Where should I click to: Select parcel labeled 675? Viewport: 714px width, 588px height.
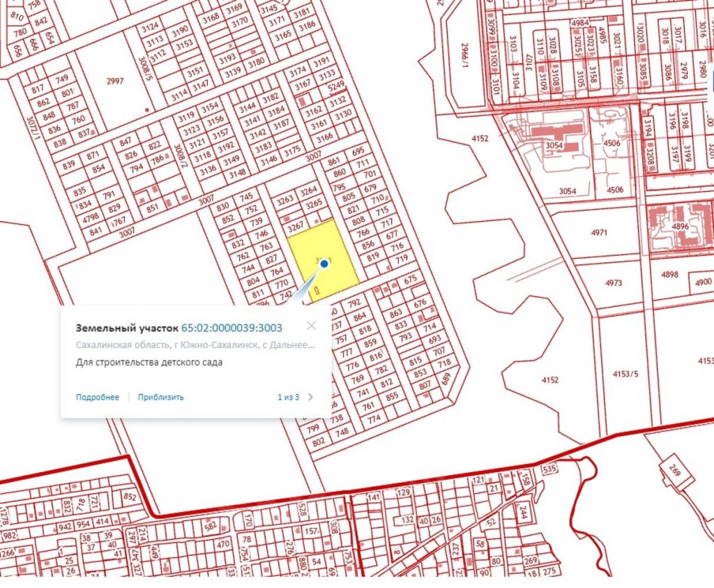click(x=410, y=279)
